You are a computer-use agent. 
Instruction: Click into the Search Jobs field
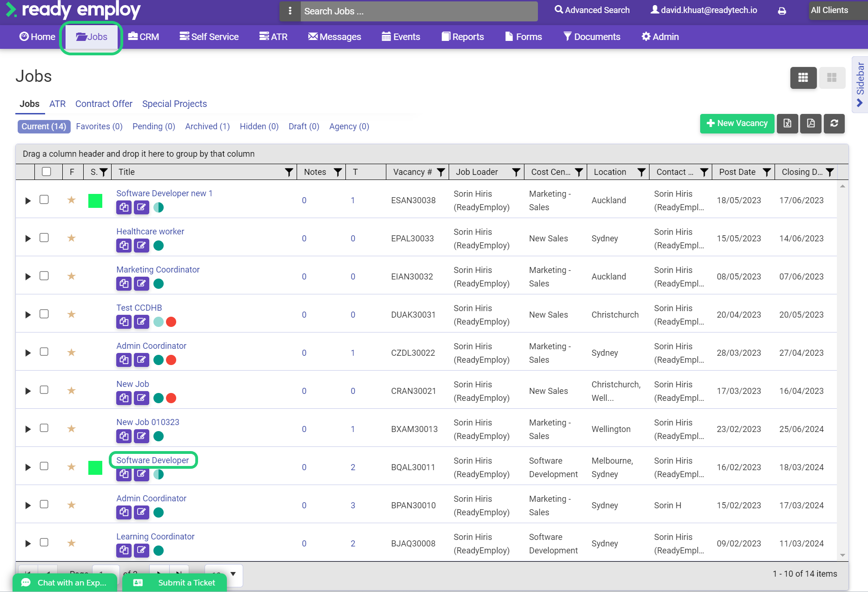coord(418,11)
